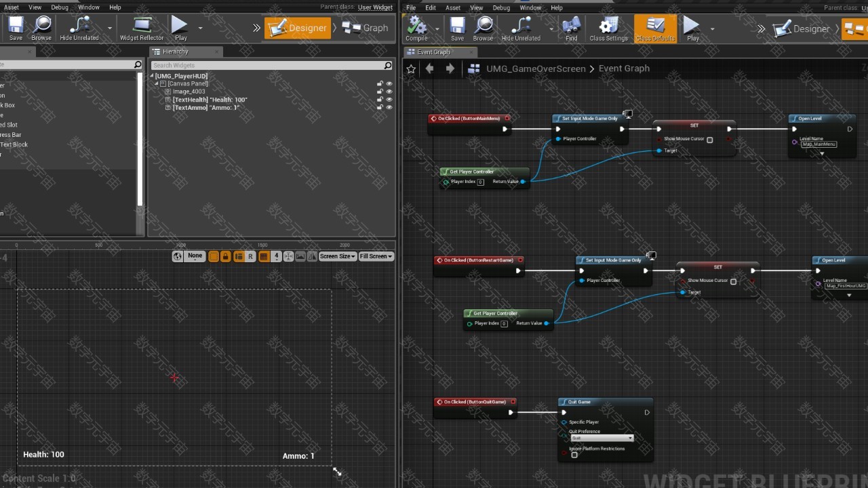Open Class Settings in the toolbar
This screenshot has width=868, height=488.
click(608, 28)
